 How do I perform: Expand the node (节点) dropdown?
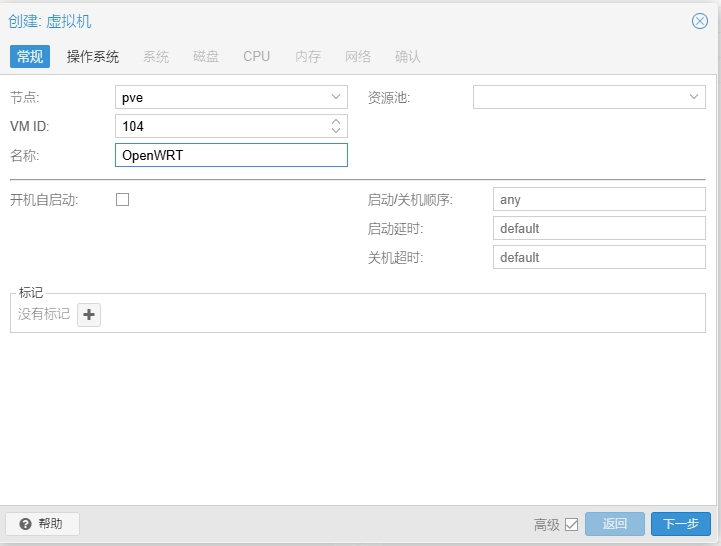pos(336,98)
